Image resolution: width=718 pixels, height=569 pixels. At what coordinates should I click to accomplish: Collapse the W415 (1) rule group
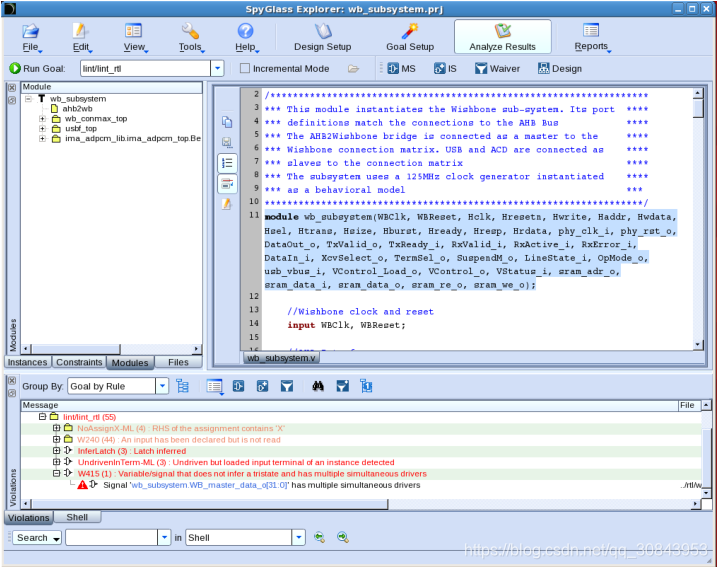pyautogui.click(x=56, y=473)
